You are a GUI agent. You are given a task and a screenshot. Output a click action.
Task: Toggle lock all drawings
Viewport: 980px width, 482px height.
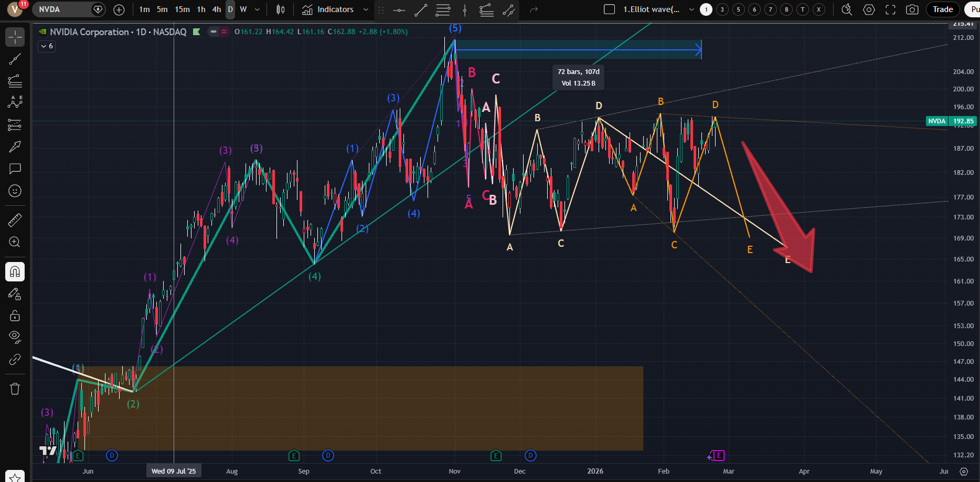pos(15,316)
